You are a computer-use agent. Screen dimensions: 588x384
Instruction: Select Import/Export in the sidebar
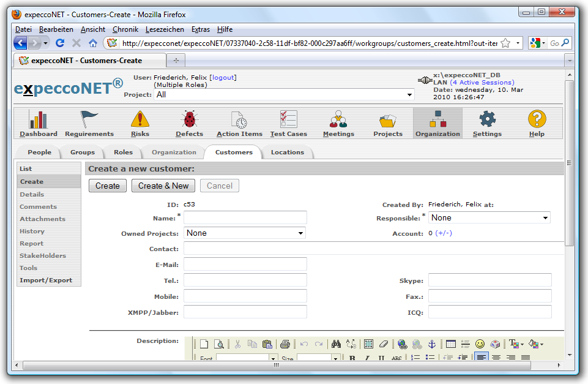click(x=46, y=280)
